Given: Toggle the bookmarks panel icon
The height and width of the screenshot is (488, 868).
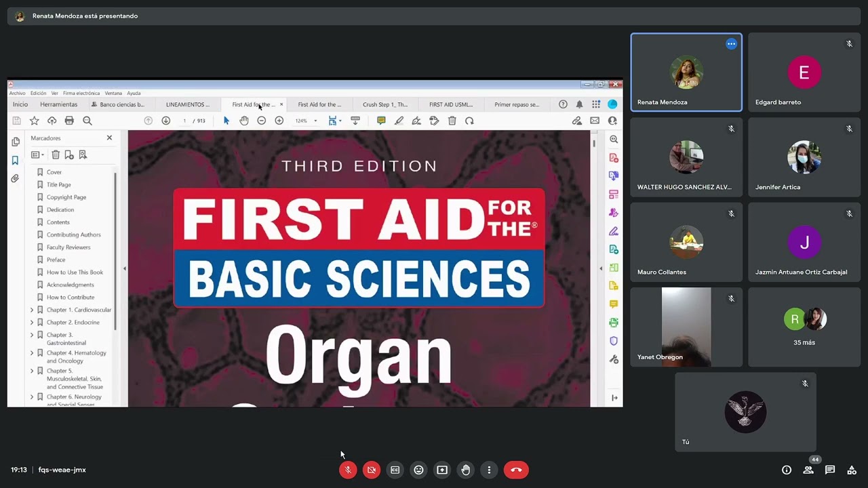Looking at the screenshot, I should pos(15,161).
